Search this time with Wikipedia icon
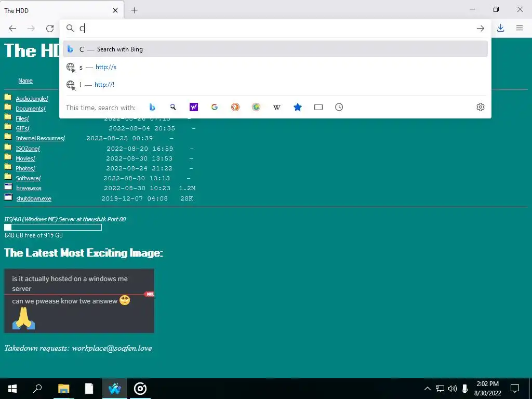 pyautogui.click(x=277, y=107)
